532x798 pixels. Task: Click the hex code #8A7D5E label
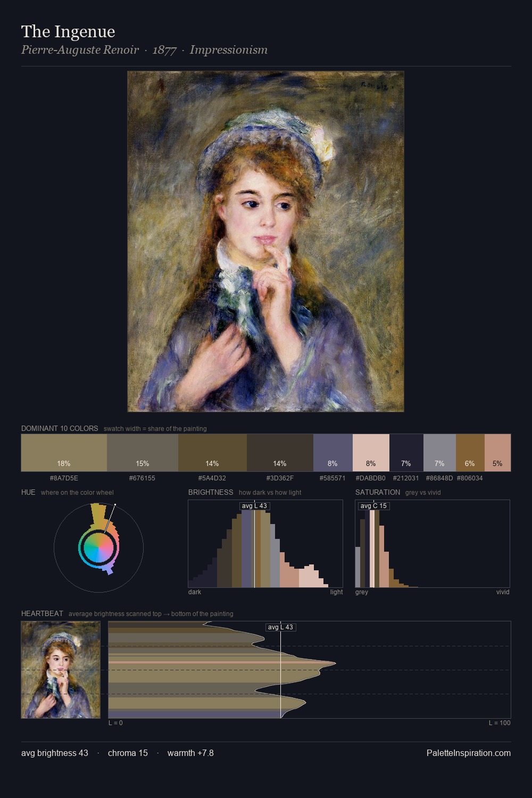point(64,478)
